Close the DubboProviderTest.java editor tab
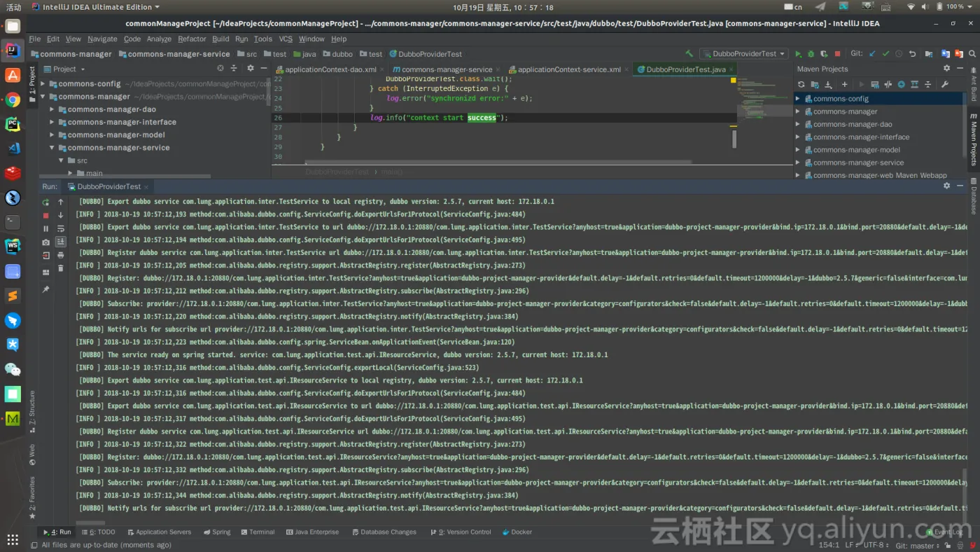 732,69
